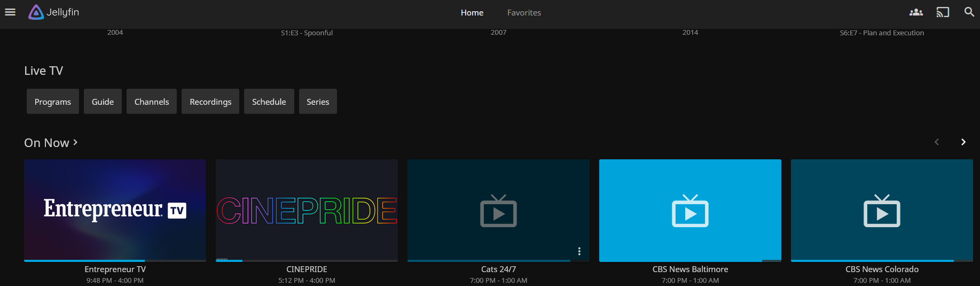Open the SyncPlay group icon

(916, 12)
